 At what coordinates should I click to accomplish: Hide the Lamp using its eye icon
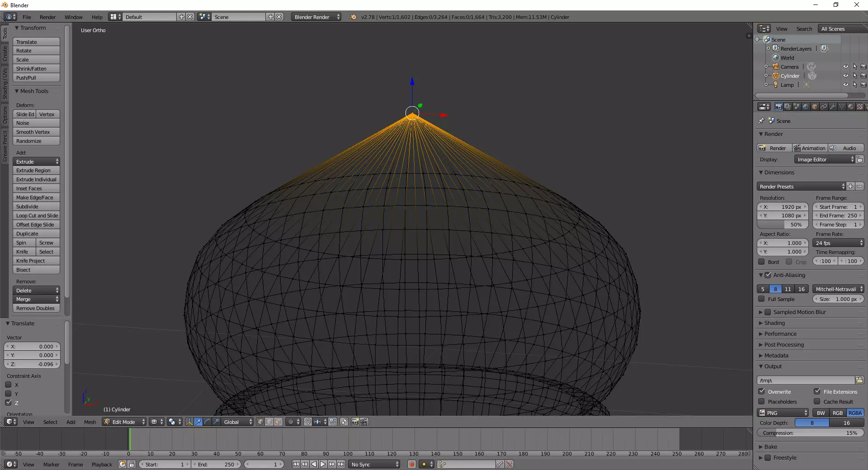click(x=845, y=85)
